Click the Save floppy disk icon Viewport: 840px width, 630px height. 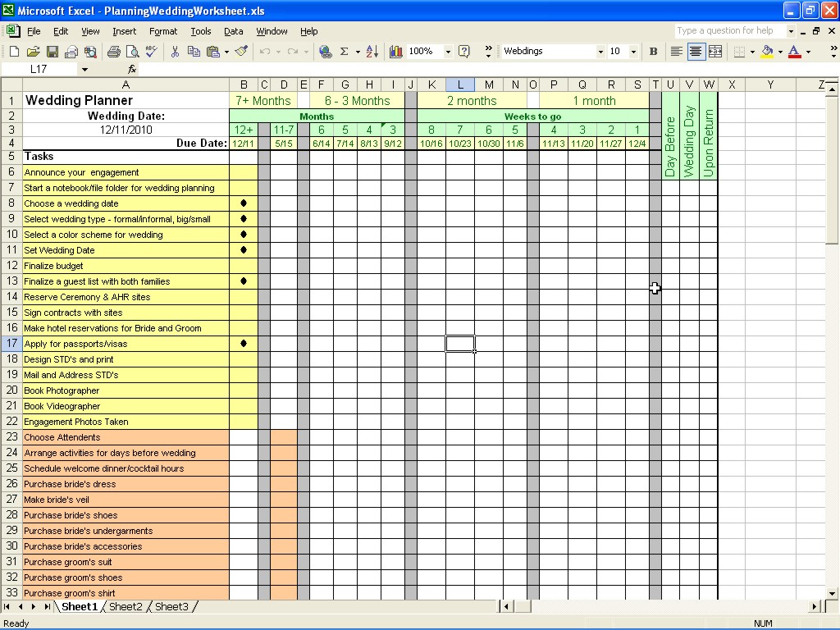click(x=52, y=52)
